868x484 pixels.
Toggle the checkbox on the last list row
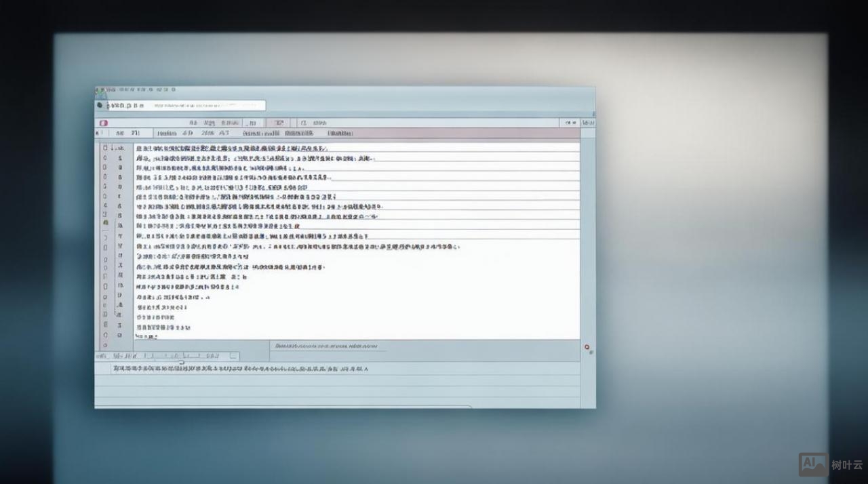[105, 335]
